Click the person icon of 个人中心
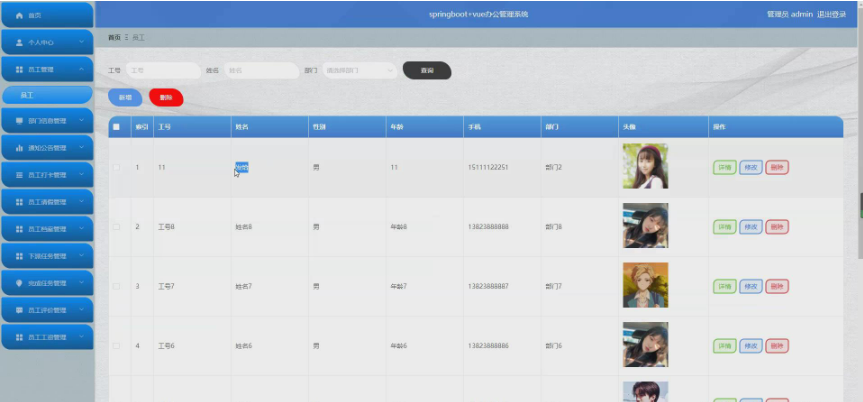 tap(19, 42)
